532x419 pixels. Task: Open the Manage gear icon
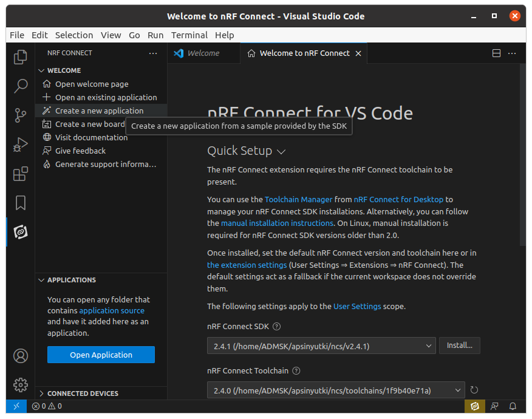click(21, 385)
